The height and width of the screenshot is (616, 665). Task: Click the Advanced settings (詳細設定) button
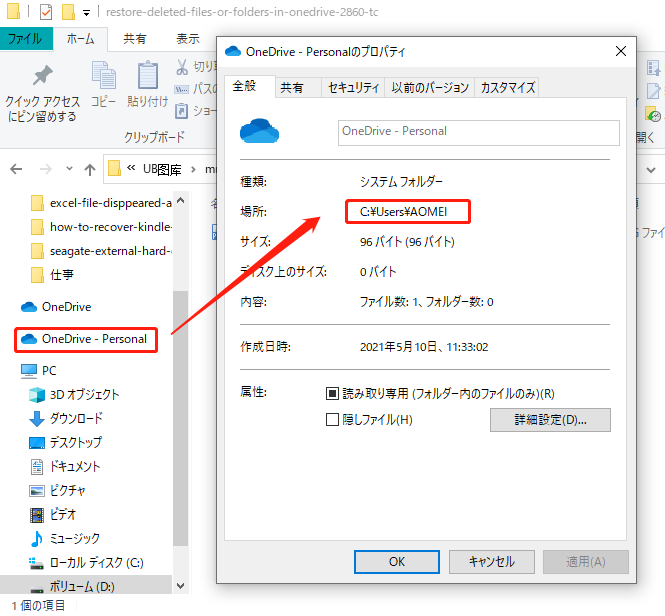[x=550, y=420]
